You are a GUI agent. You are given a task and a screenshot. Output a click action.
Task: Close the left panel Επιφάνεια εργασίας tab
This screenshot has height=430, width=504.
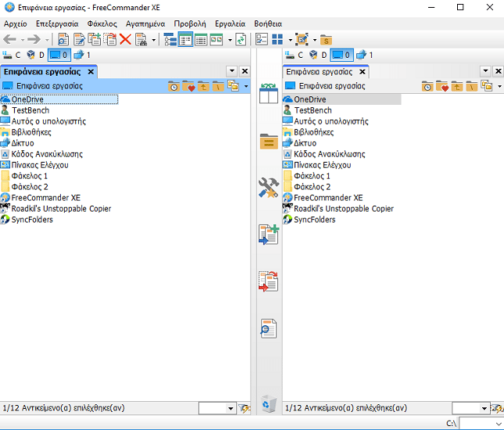pos(91,72)
